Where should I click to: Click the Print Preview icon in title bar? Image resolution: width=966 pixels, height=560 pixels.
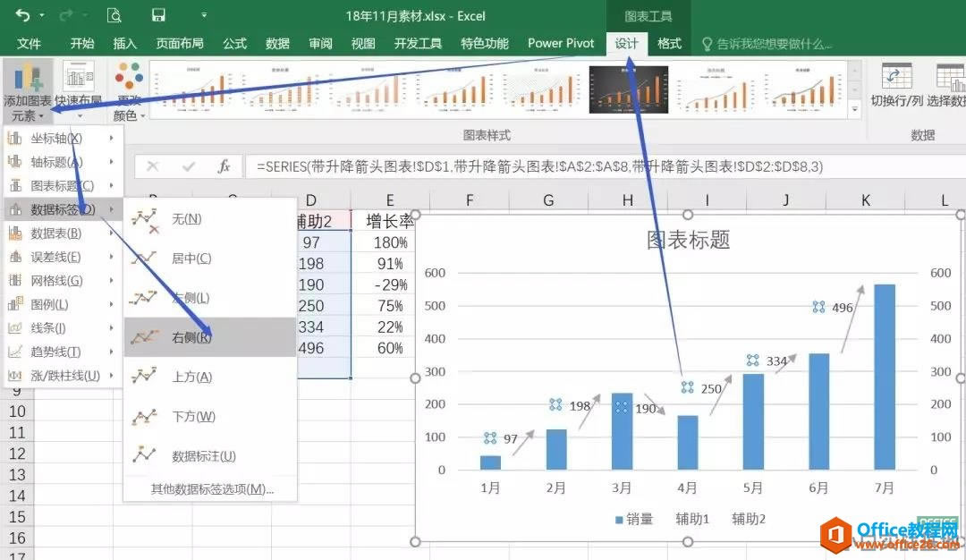[114, 15]
